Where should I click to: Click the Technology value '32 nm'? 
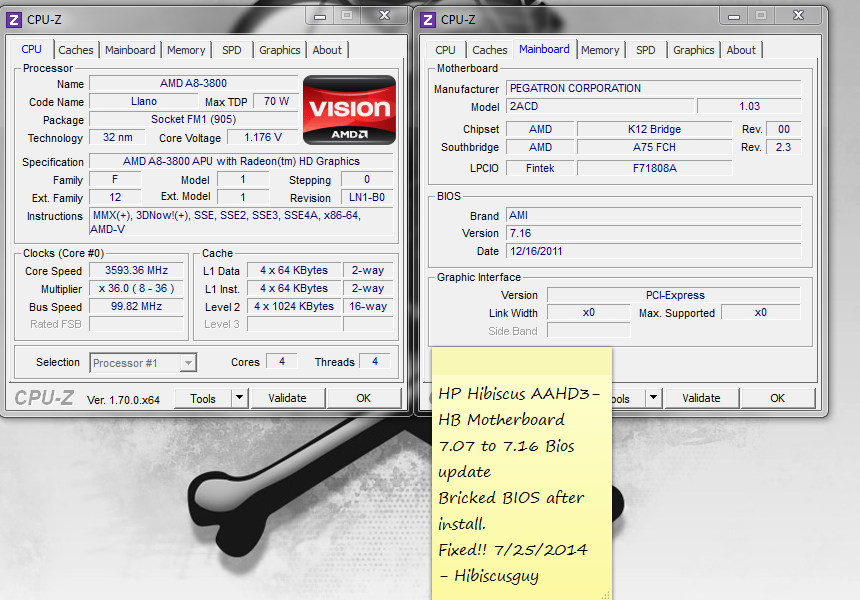point(117,138)
